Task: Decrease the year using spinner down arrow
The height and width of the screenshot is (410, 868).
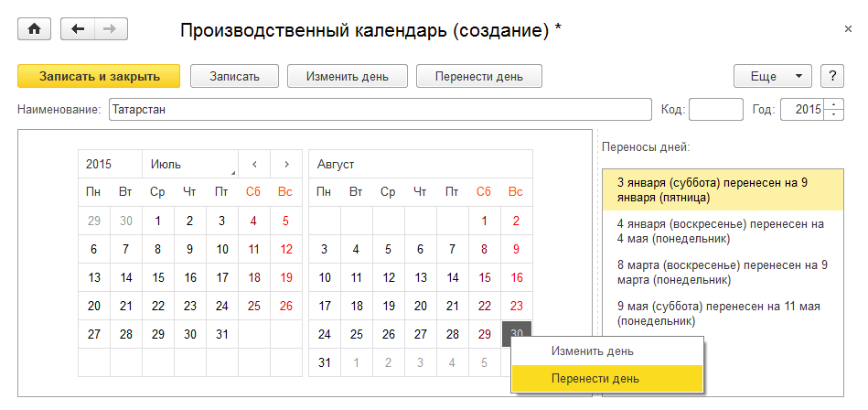Action: 834,115
